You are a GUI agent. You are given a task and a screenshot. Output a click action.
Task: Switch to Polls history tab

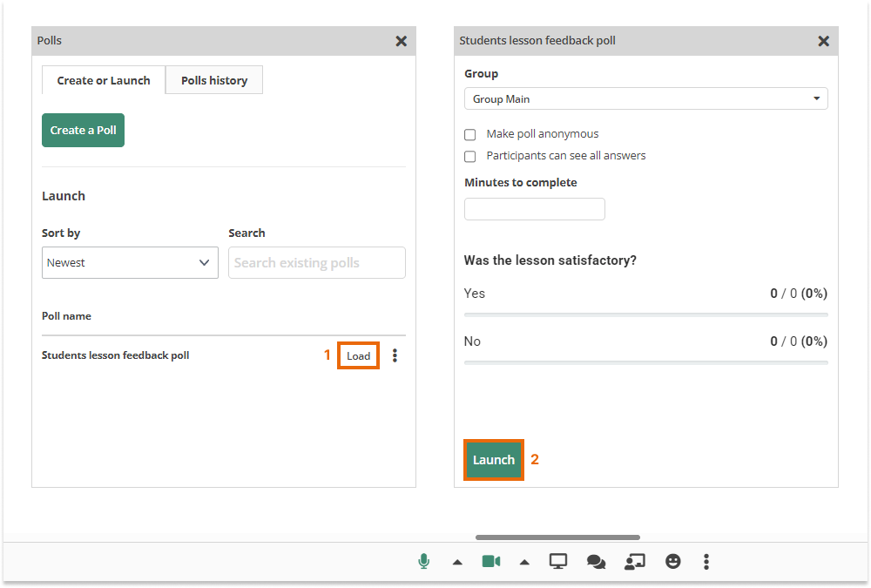[x=214, y=81]
